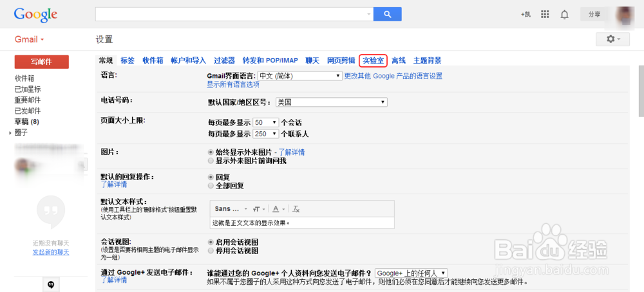The width and height of the screenshot is (644, 292).
Task: Click the sidebar chat search icon beside avatar
Action: (83, 165)
